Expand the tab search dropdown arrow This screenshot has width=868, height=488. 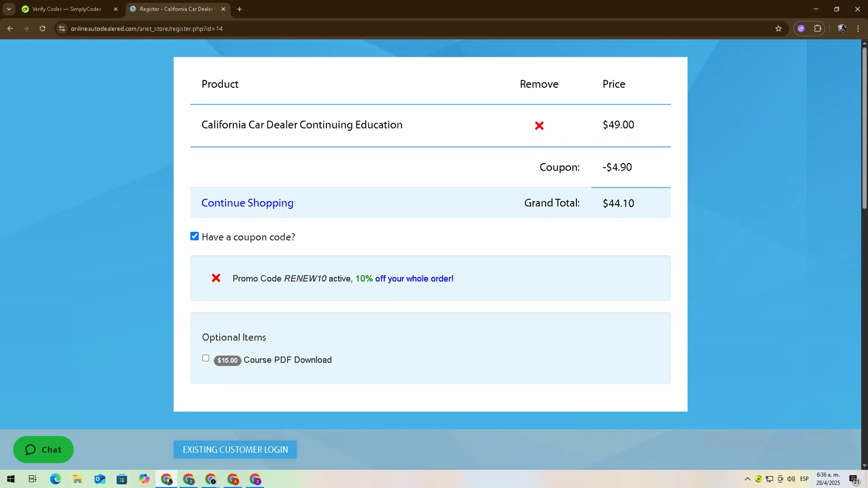[x=9, y=9]
